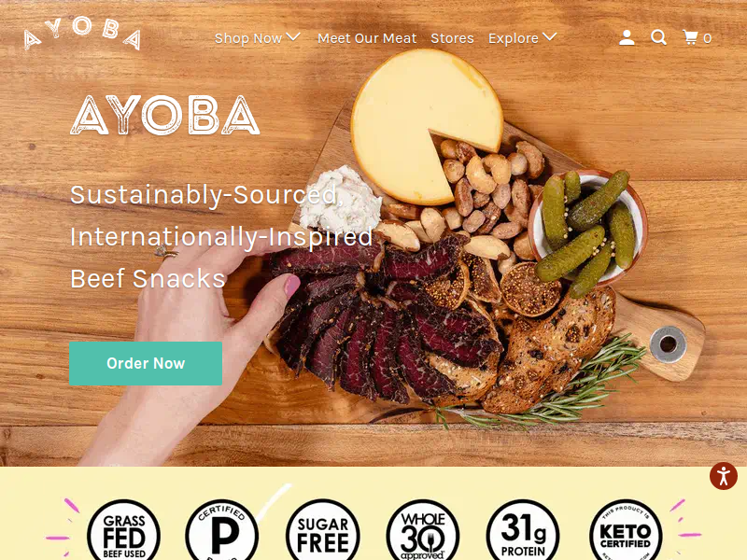747x560 pixels.
Task: Expand the Shop Now dropdown chevron
Action: point(293,37)
